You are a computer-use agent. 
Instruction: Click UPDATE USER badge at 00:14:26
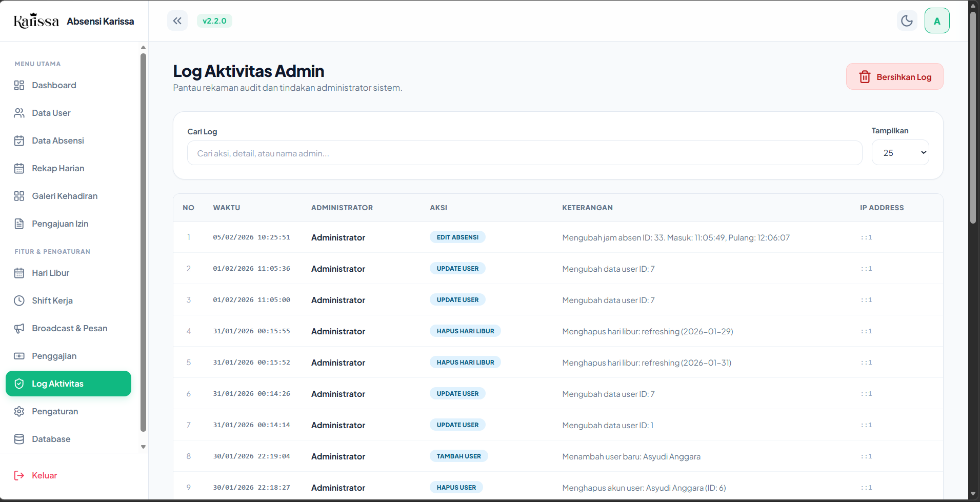(x=457, y=393)
